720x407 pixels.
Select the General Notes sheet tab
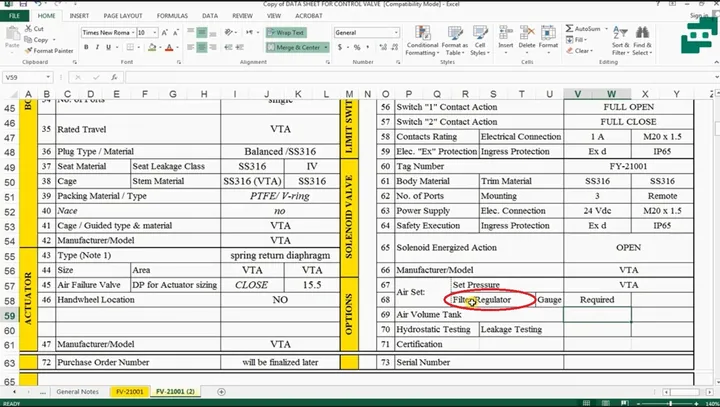tap(78, 391)
